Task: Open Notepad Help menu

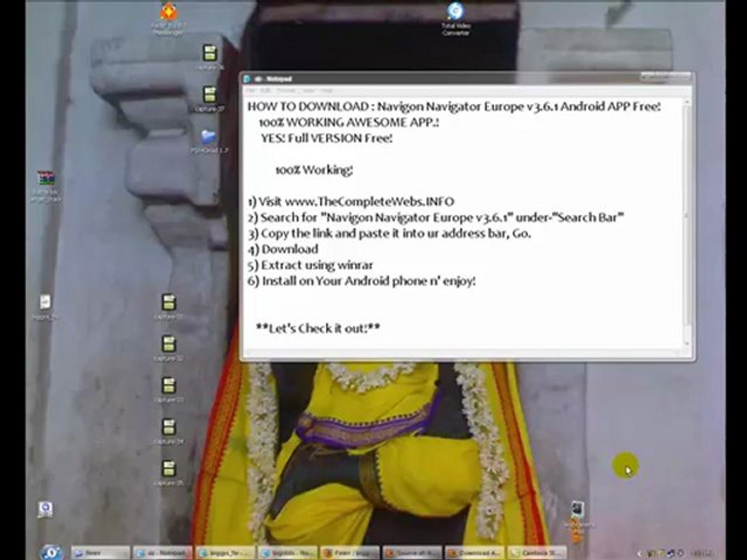Action: (326, 91)
